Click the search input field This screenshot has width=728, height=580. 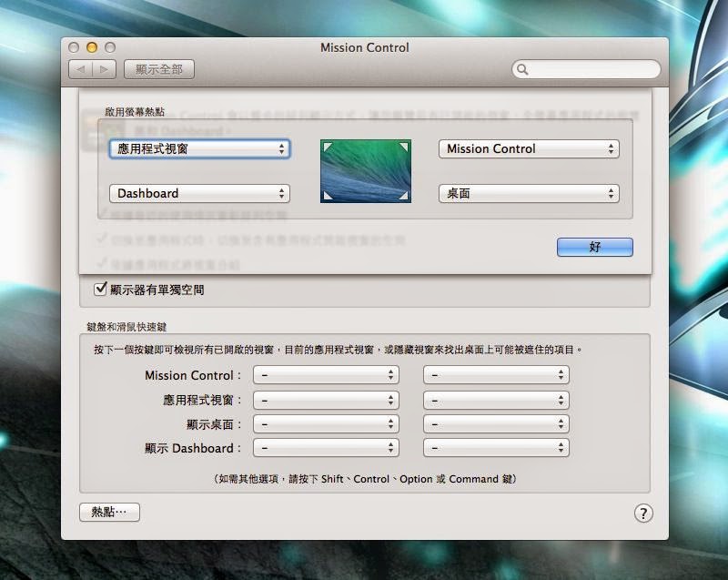tap(586, 70)
